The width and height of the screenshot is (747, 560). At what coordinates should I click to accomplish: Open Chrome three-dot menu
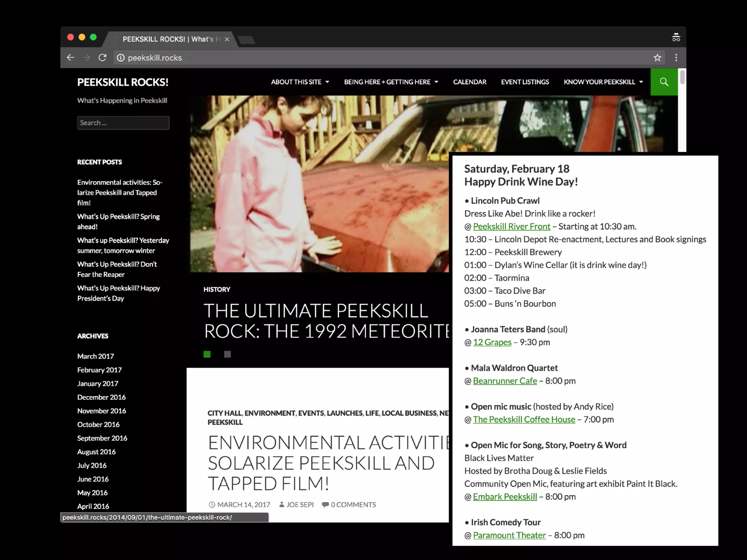click(676, 58)
